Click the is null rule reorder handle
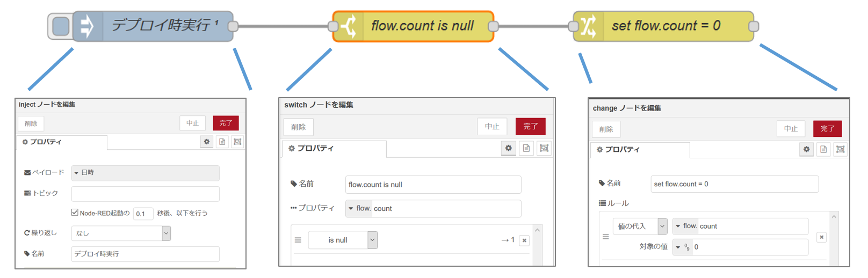 pyautogui.click(x=298, y=240)
